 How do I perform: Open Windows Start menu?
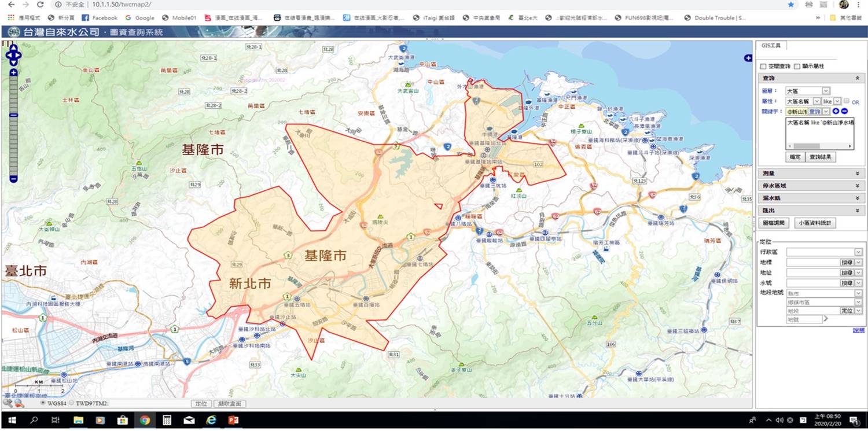[12, 420]
